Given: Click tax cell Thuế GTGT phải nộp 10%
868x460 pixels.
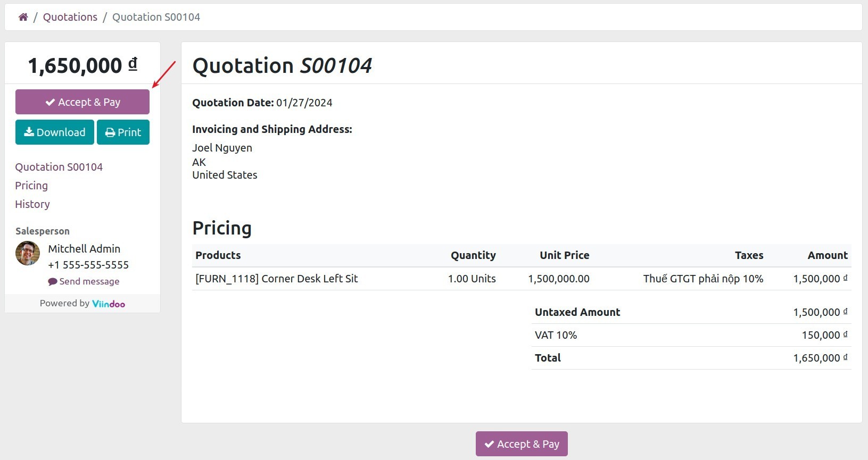Looking at the screenshot, I should (703, 279).
